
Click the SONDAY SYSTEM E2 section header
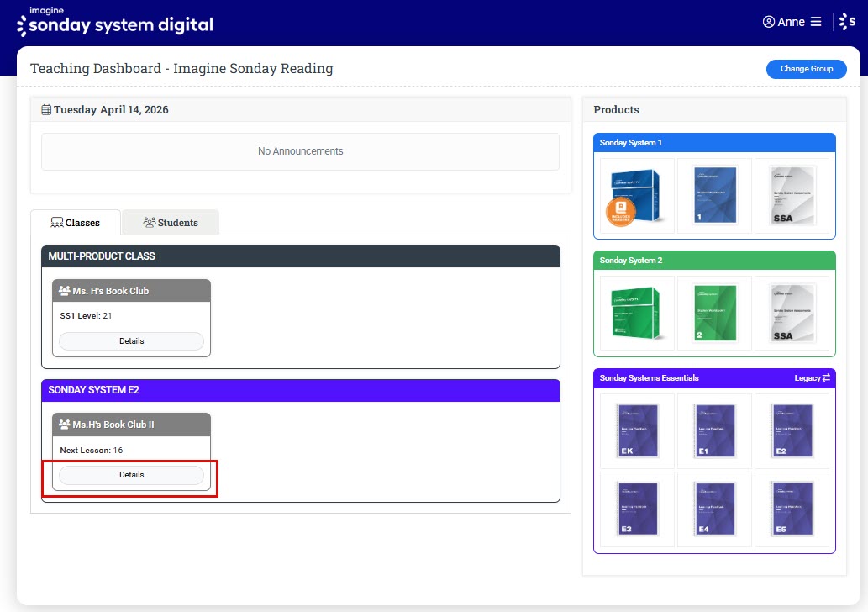(301, 390)
